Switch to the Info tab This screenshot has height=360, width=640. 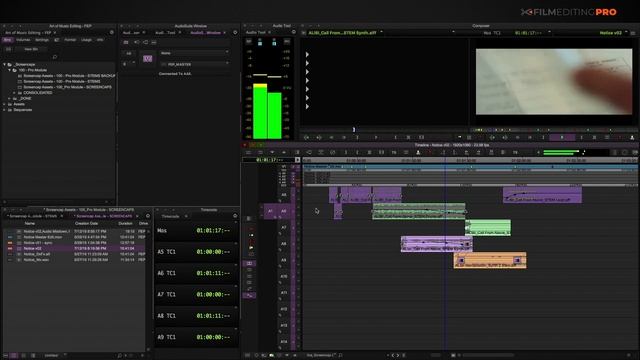(x=100, y=40)
